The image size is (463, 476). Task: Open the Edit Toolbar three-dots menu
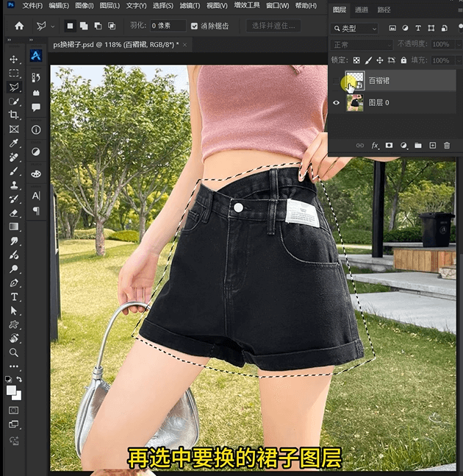[14, 366]
